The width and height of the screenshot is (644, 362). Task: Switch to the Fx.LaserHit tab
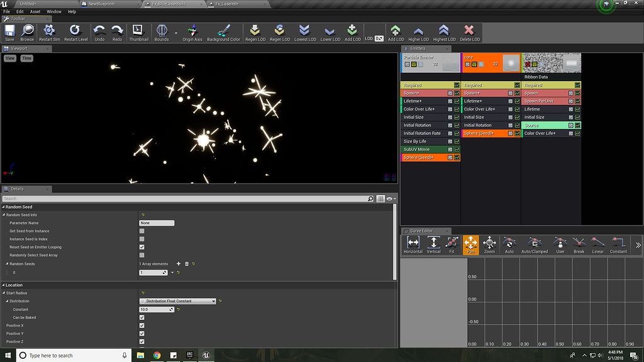[x=226, y=3]
